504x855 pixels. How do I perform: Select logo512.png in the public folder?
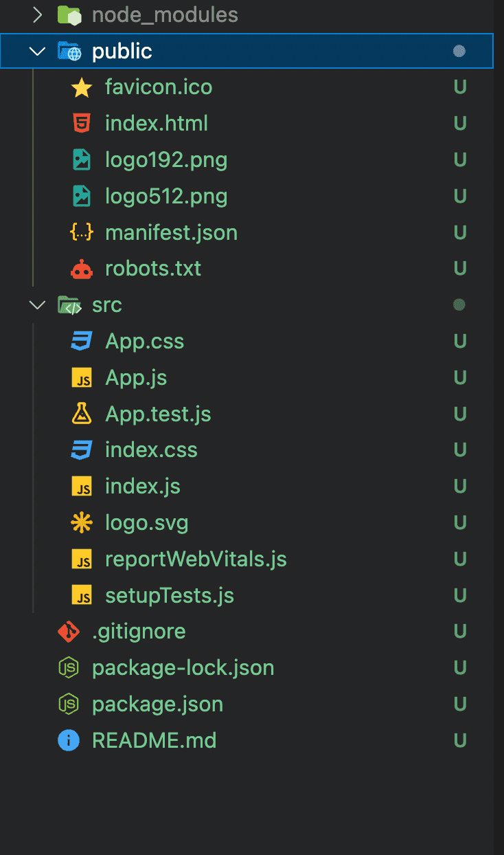166,197
